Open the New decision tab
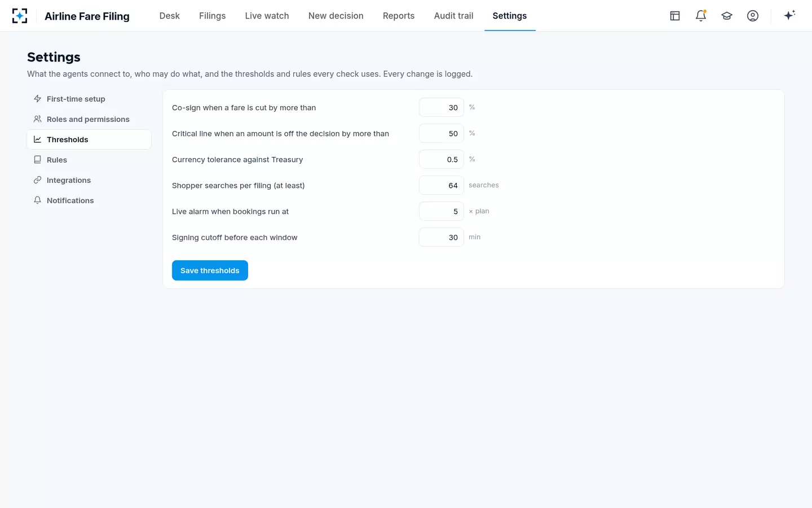 click(336, 16)
